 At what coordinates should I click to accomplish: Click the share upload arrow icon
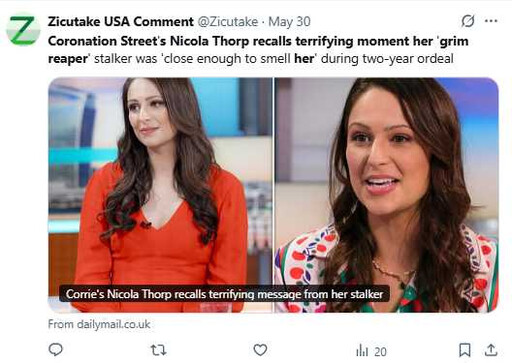coord(491,350)
